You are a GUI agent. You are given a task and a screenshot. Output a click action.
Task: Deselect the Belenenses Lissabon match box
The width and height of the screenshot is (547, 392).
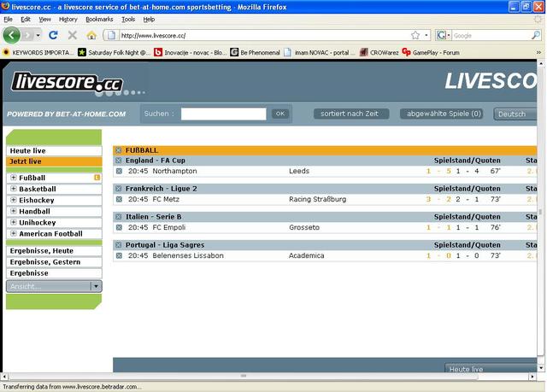tap(119, 255)
